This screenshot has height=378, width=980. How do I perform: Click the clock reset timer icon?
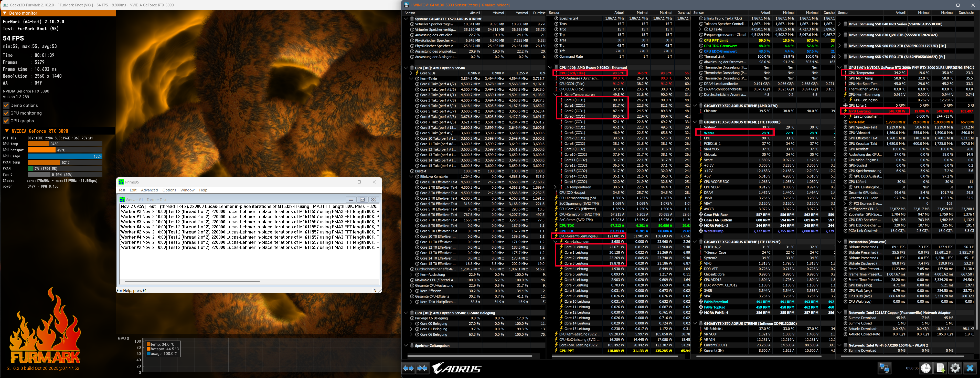925,368
